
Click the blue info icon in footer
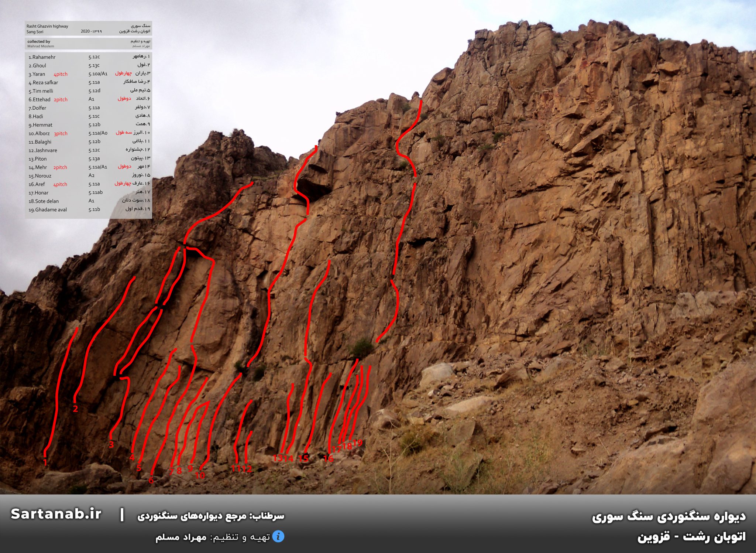click(x=278, y=536)
